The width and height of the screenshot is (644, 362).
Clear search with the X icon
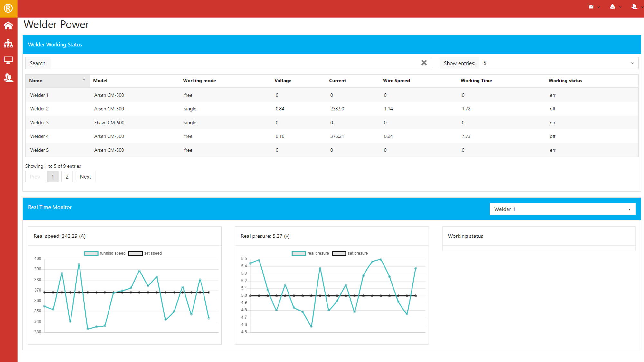coord(424,63)
